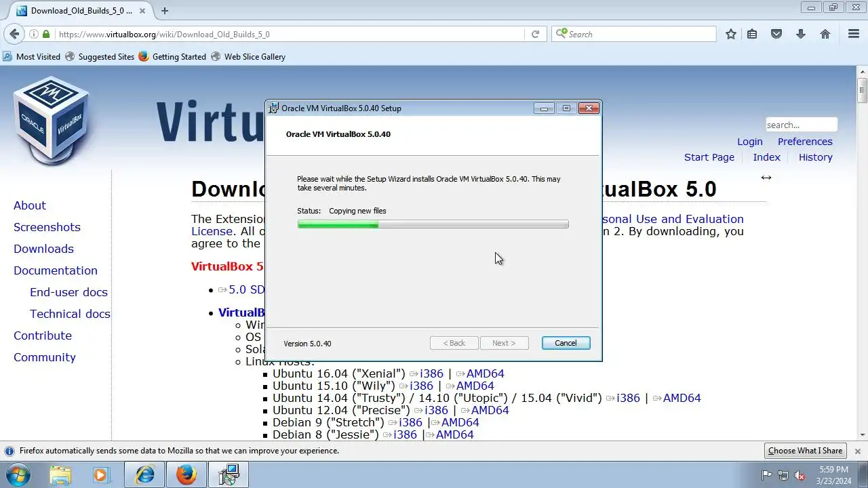The image size is (868, 488).
Task: Click the VirtualBox site search field
Action: coord(801,125)
